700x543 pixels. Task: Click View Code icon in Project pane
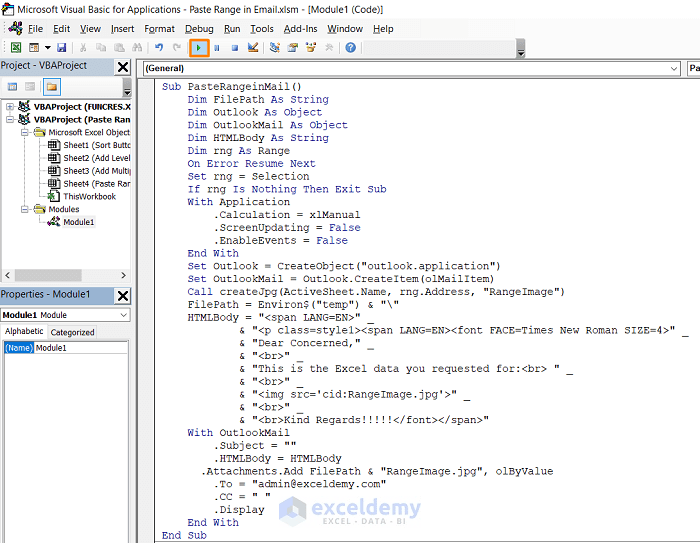click(x=12, y=87)
